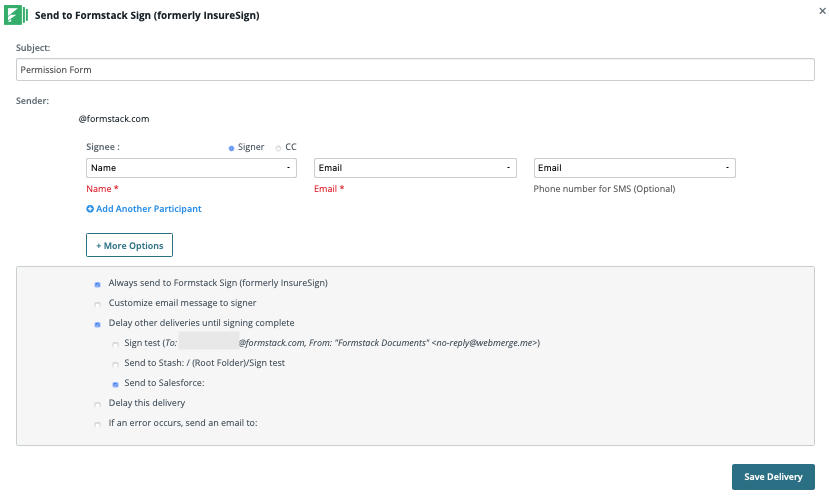This screenshot has height=503, width=829.
Task: Click the Subject field containing Permission Form
Action: click(x=415, y=70)
